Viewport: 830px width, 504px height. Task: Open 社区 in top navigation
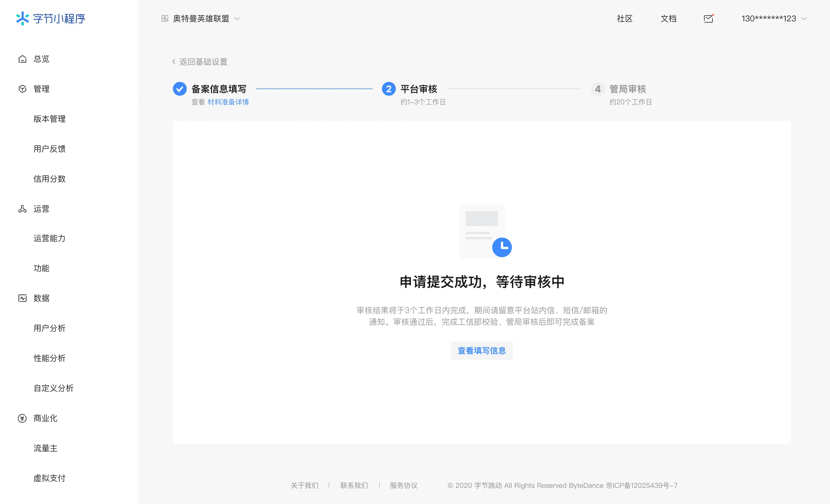[x=625, y=18]
